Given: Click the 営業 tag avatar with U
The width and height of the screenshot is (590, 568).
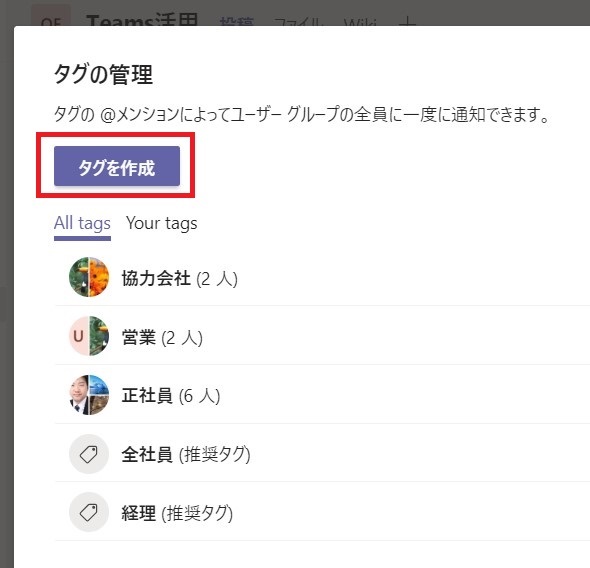Looking at the screenshot, I should coord(89,336).
